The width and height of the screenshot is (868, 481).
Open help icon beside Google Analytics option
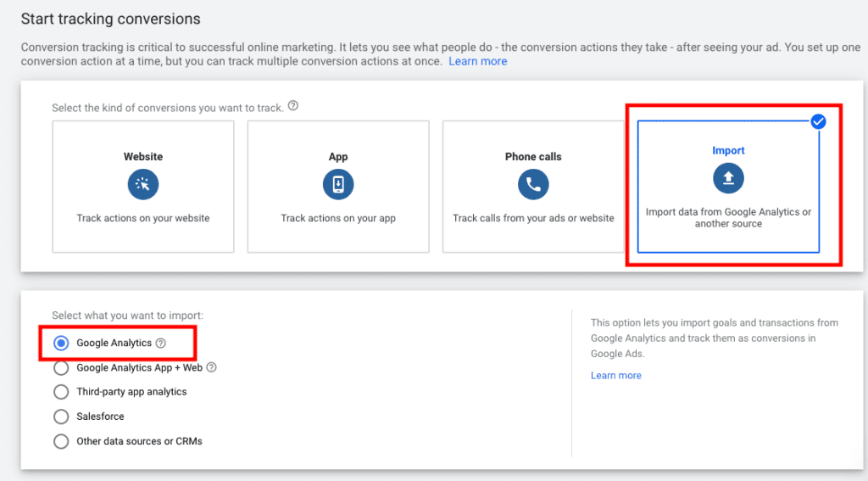(160, 343)
